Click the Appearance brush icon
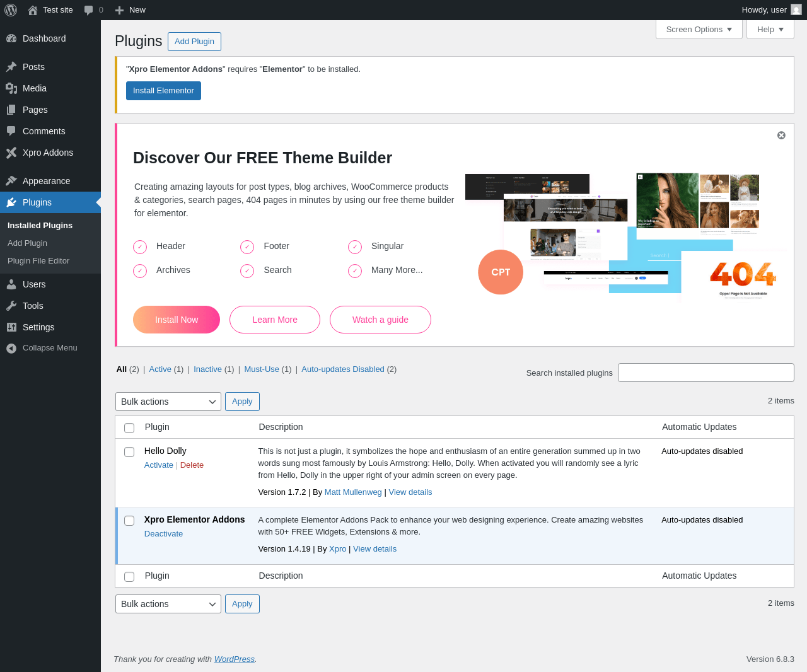 (11, 181)
